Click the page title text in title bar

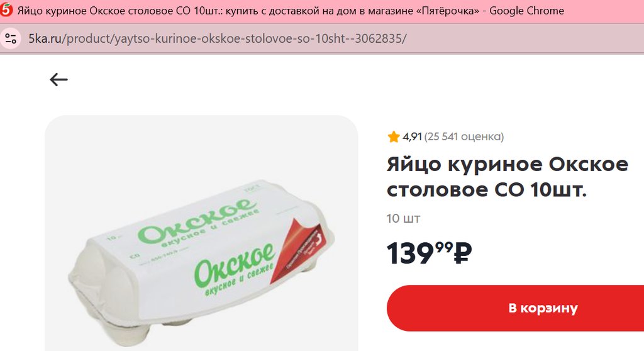coord(248,10)
